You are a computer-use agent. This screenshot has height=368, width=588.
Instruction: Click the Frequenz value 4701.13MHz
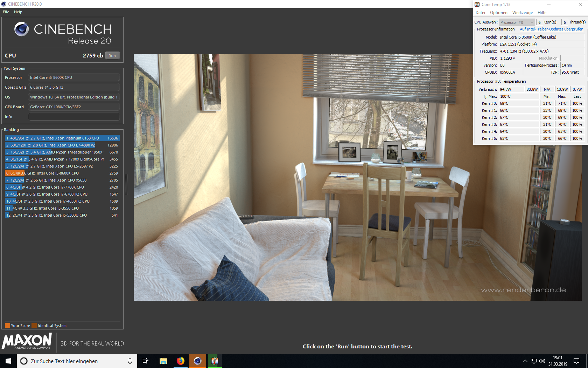pyautogui.click(x=541, y=51)
